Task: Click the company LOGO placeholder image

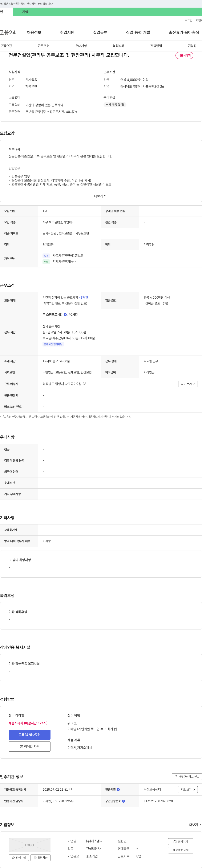Action: pyautogui.click(x=30, y=845)
